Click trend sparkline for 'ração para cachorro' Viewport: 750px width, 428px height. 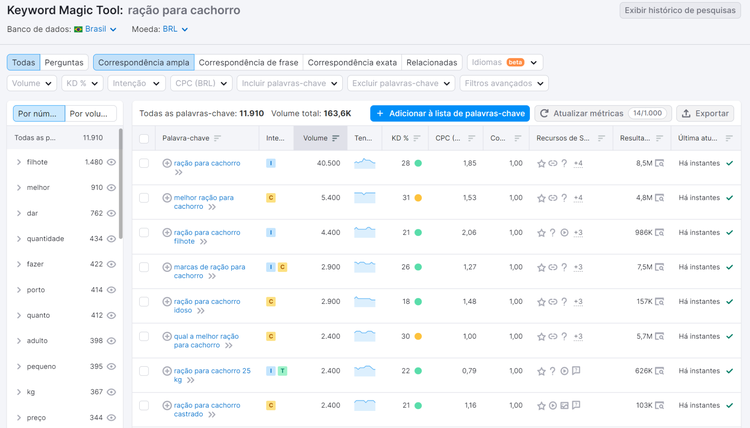(x=364, y=164)
